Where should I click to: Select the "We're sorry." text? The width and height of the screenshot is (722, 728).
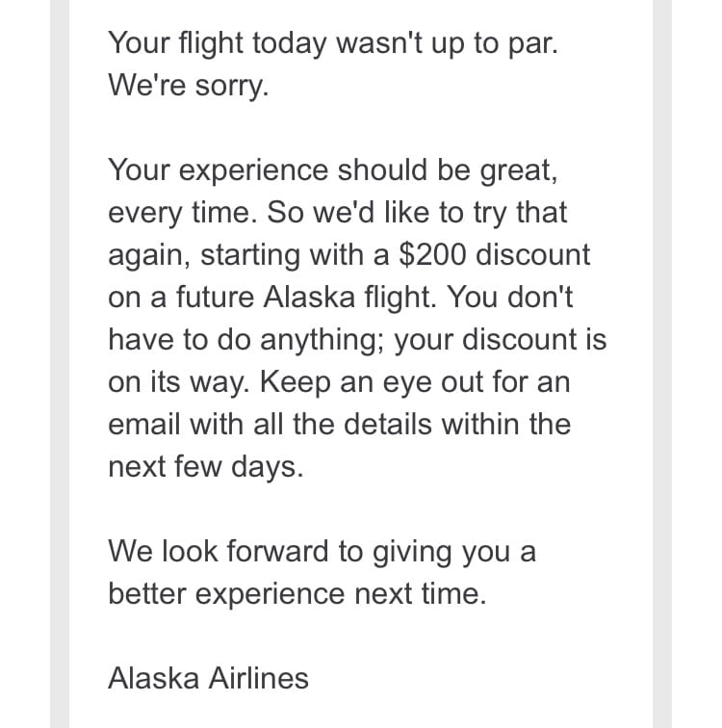point(189,86)
